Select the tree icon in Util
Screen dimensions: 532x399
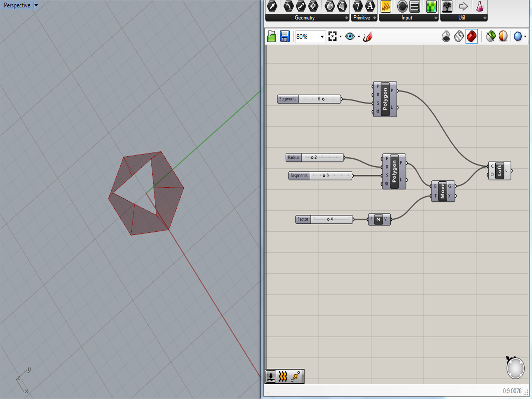pyautogui.click(x=447, y=6)
